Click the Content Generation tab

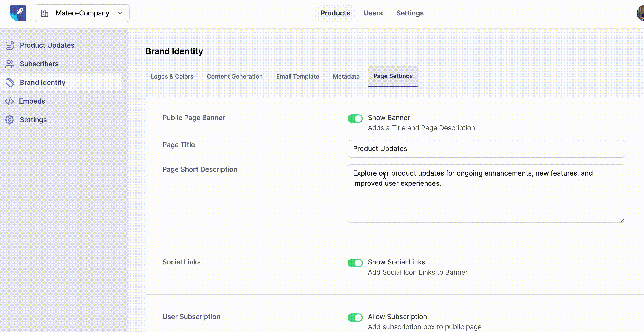pos(235,76)
